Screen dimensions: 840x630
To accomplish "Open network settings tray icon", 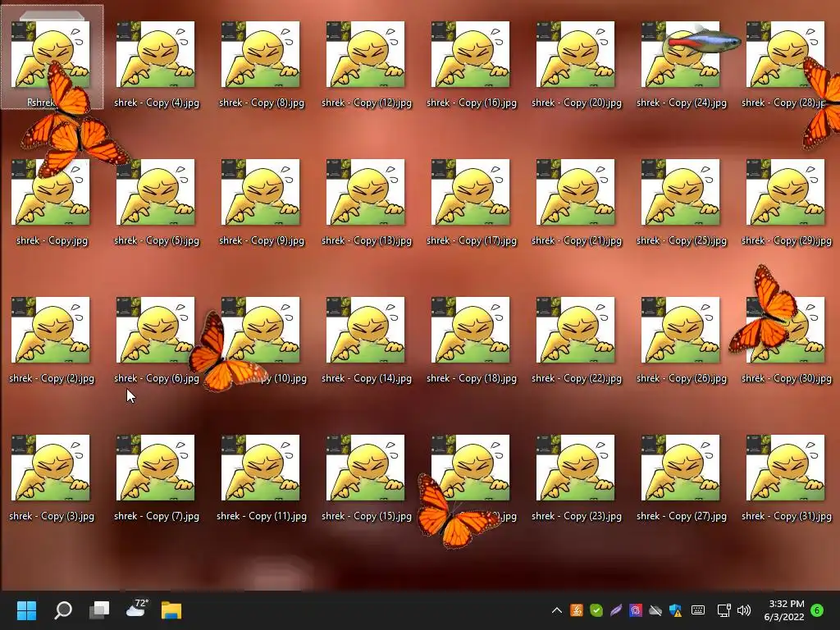I will 724,610.
